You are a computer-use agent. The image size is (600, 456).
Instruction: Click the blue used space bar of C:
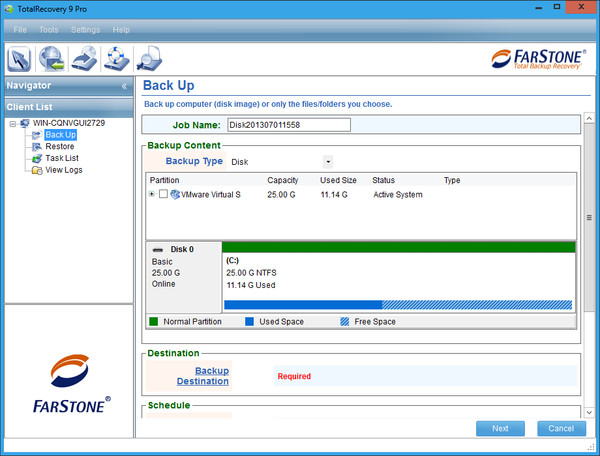pyautogui.click(x=302, y=305)
